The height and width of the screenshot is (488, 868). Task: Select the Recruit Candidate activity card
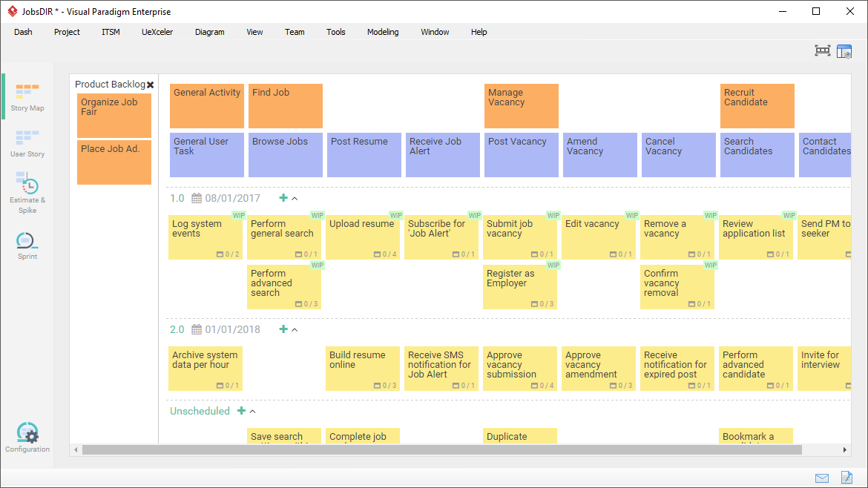click(x=757, y=105)
